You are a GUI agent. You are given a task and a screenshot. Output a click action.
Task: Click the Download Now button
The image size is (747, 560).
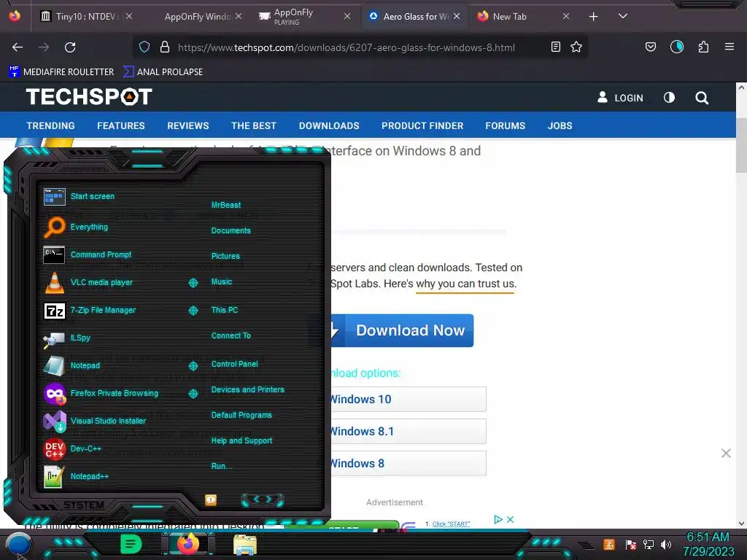tap(402, 330)
